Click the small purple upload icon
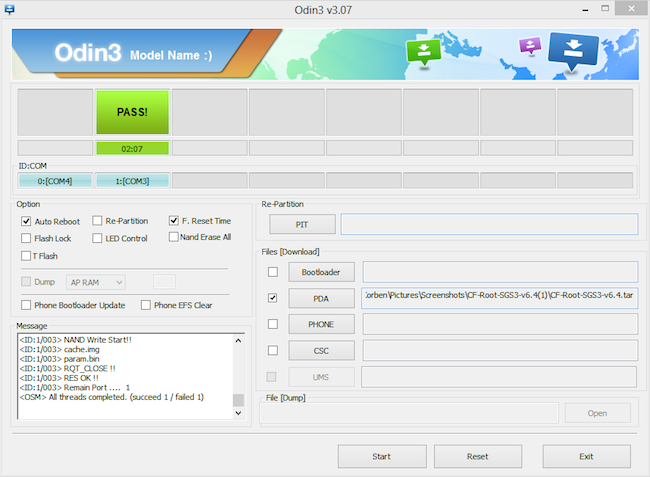The width and height of the screenshot is (650, 477). 530,45
